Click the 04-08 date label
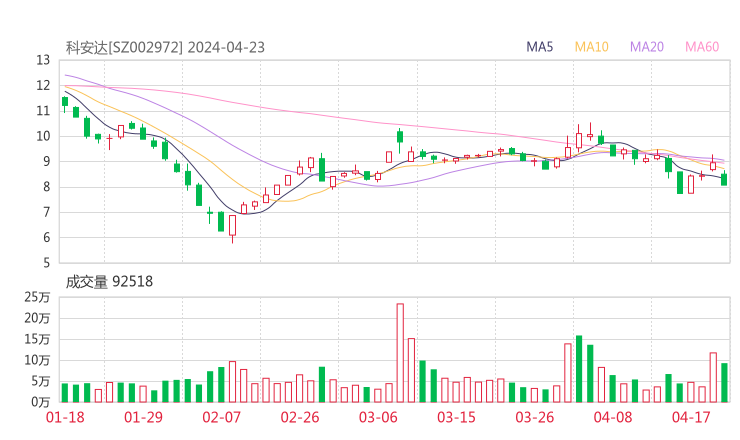Viewport: 740px width, 440px height. (613, 417)
